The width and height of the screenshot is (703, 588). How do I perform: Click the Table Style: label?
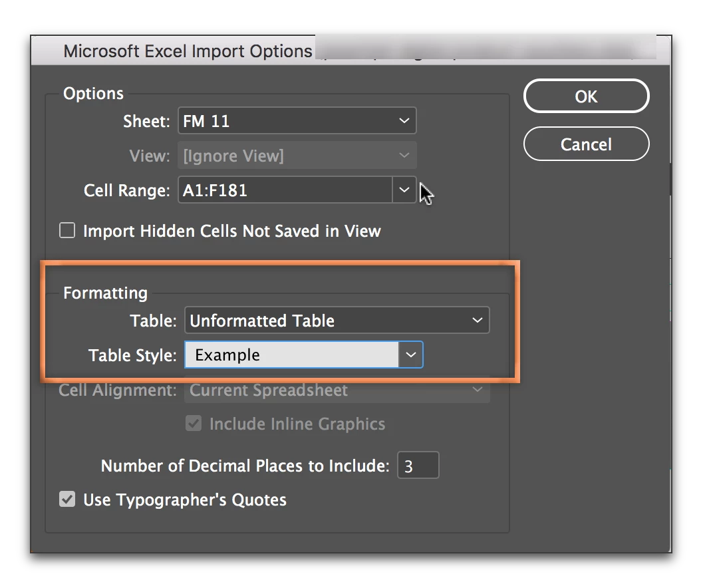tap(133, 355)
